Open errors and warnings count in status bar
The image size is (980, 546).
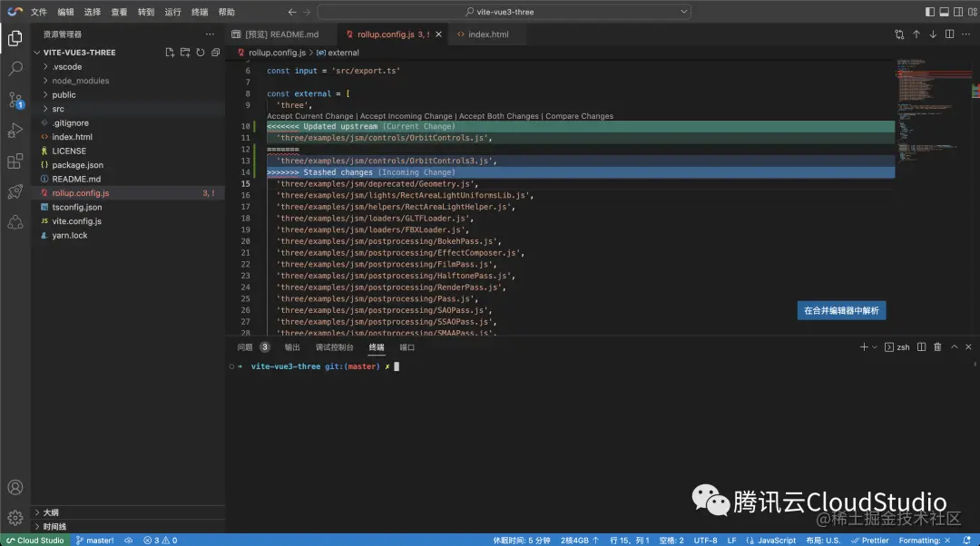pos(161,541)
